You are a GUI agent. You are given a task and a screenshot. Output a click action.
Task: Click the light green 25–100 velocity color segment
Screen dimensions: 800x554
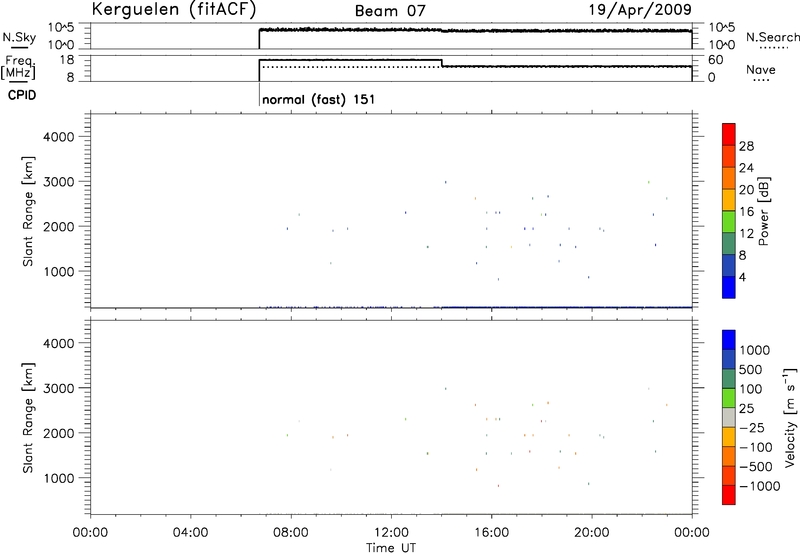click(x=729, y=398)
